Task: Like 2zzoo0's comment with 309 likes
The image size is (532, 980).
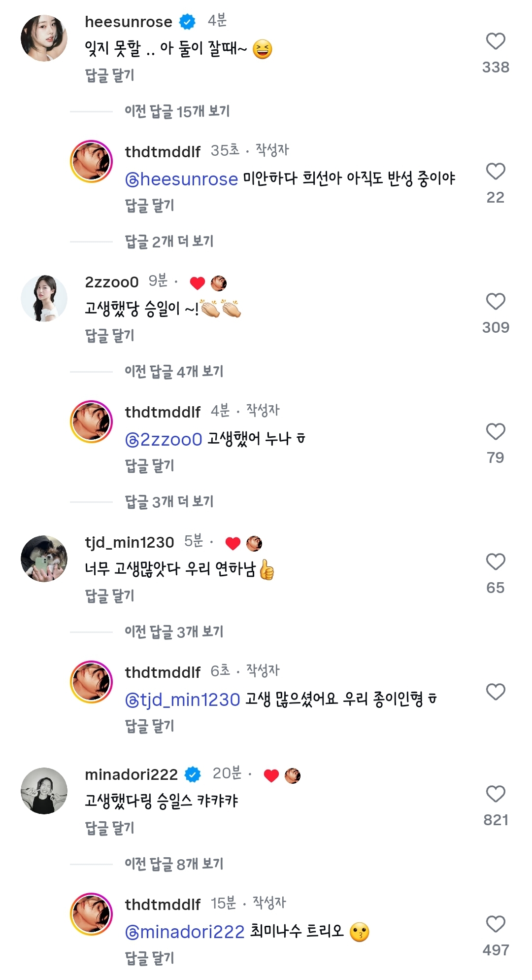Action: tap(496, 302)
